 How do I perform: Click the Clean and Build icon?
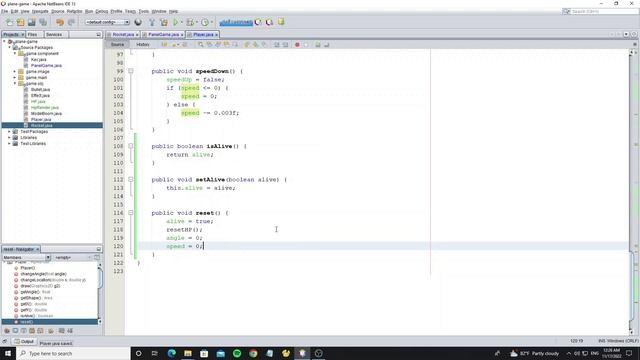pyautogui.click(x=164, y=22)
